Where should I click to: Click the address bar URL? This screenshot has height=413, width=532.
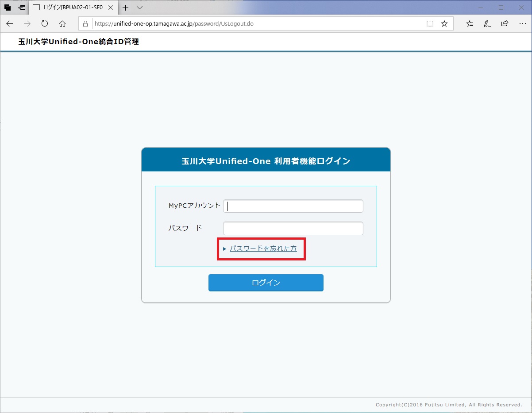click(174, 24)
